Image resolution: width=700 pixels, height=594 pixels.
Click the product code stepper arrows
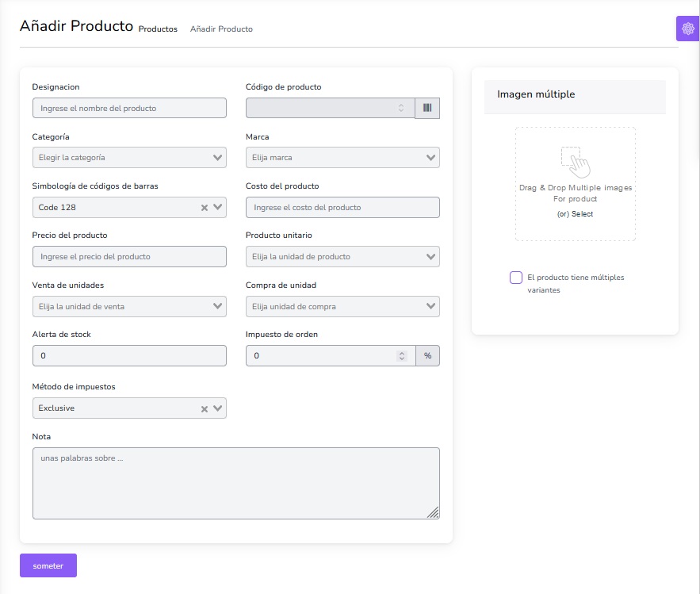[401, 108]
